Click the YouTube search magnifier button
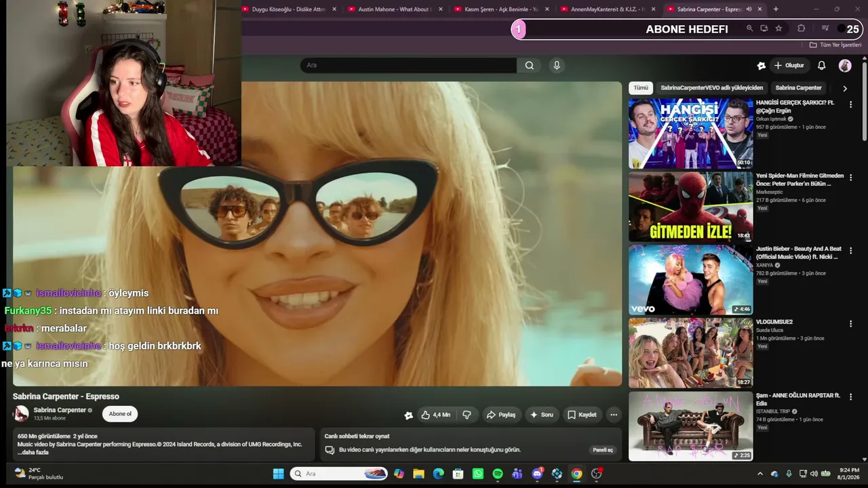868x488 pixels. click(529, 65)
